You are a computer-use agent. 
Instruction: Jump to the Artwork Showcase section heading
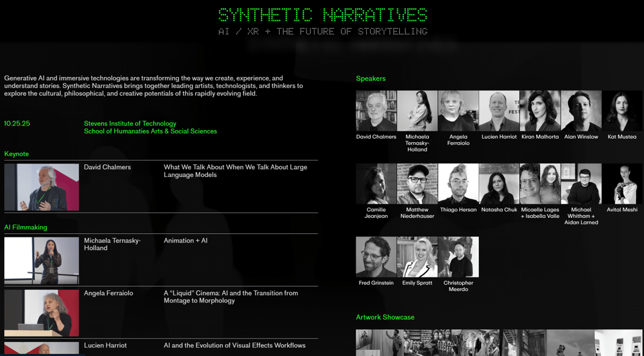coord(385,317)
